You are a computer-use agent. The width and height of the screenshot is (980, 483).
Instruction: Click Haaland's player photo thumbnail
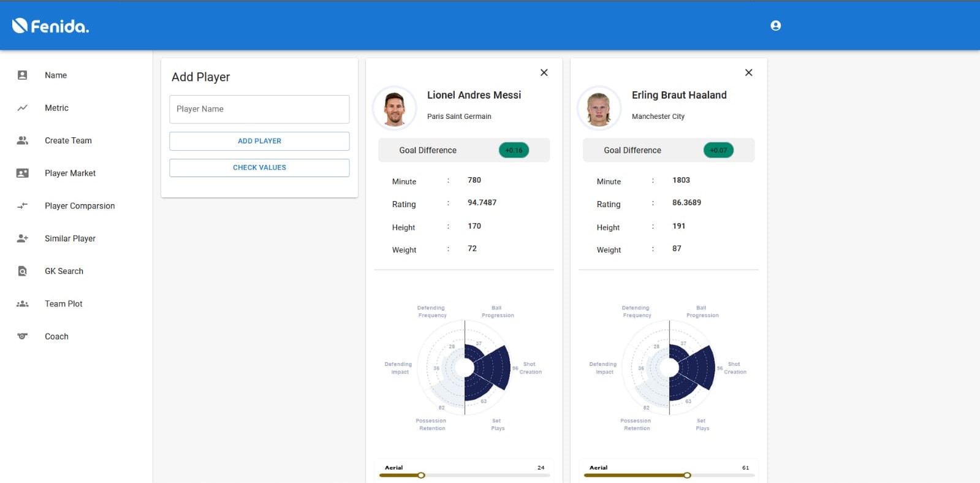tap(599, 107)
